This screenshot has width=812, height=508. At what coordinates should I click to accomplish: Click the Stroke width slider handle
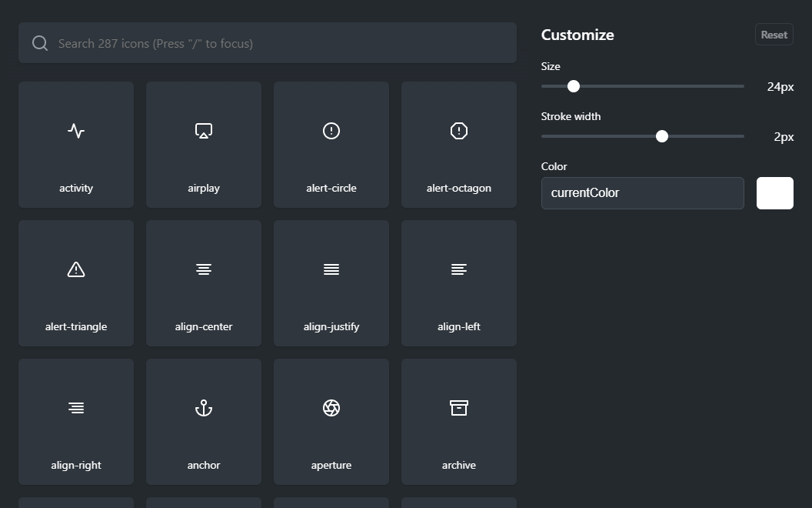[x=662, y=136]
